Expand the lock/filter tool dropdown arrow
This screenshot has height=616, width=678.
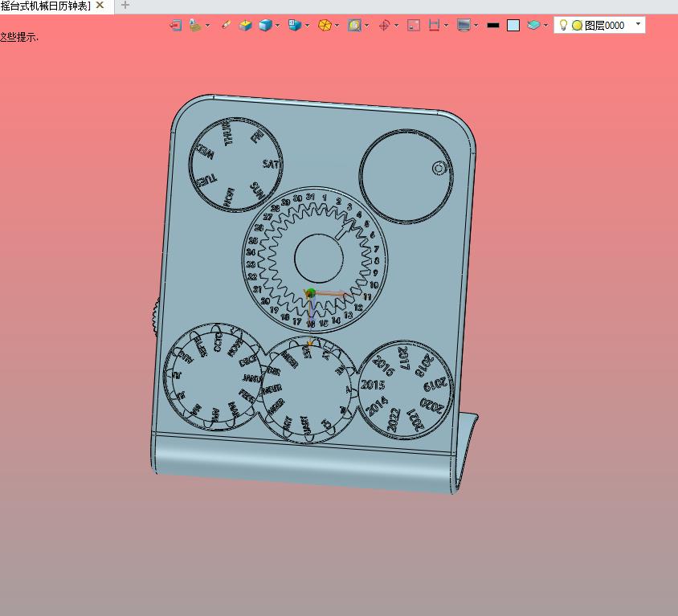pos(207,26)
